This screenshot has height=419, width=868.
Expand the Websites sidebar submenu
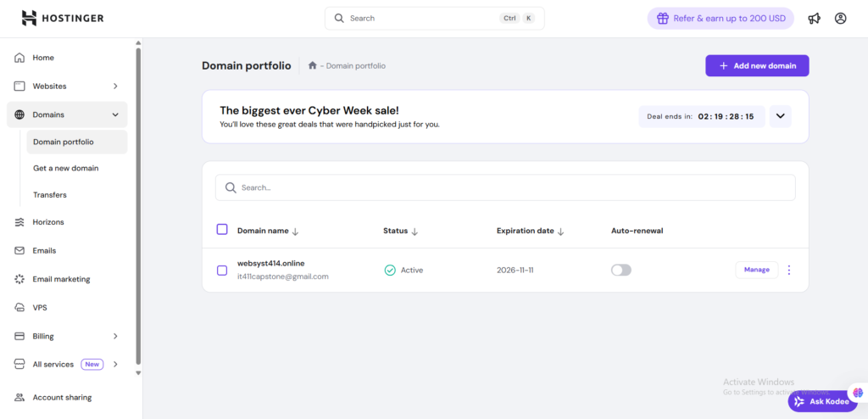point(115,86)
